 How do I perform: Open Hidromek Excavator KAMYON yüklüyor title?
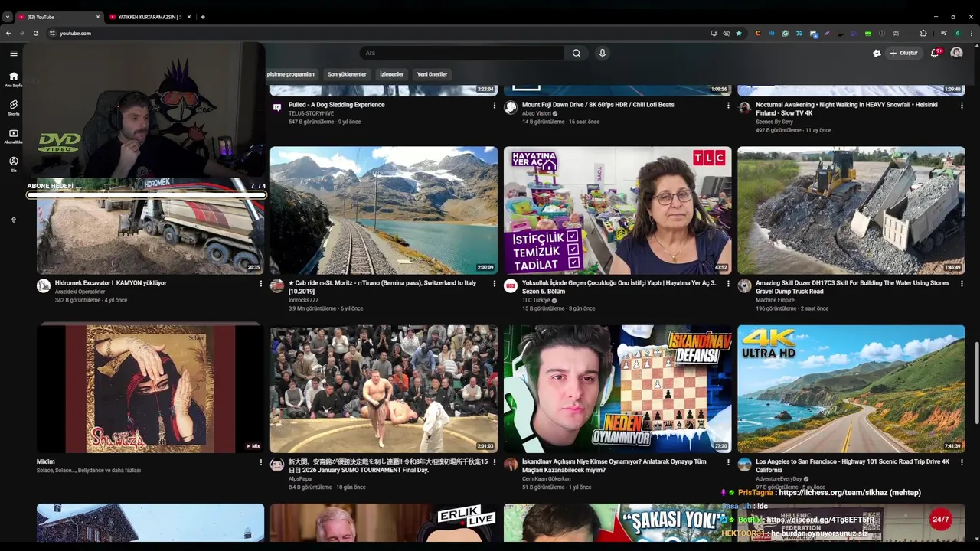[111, 283]
